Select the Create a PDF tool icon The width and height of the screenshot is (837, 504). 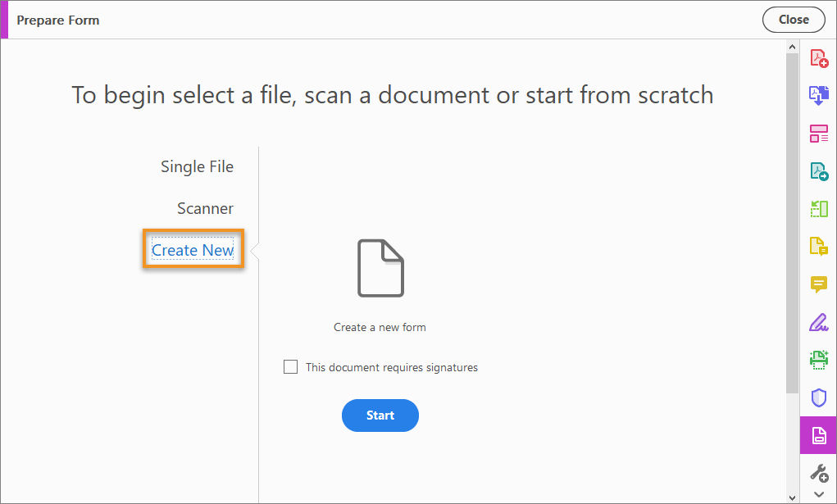click(x=818, y=57)
